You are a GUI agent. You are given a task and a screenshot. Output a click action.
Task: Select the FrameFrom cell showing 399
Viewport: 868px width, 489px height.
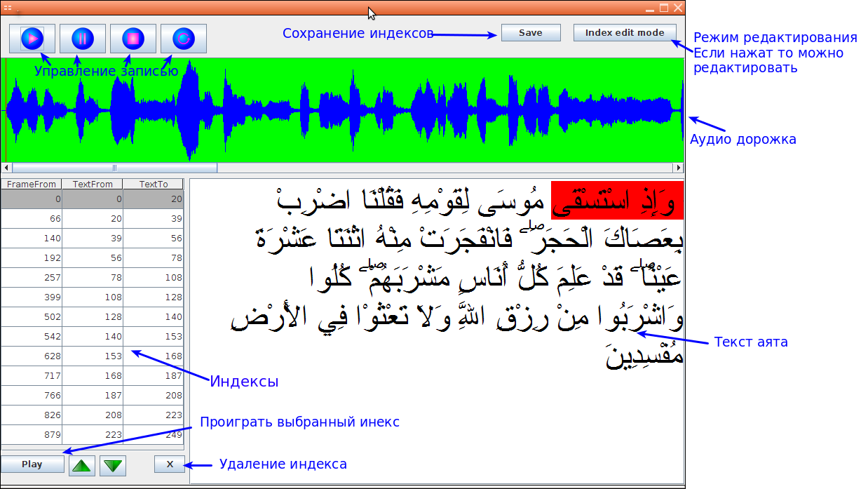pos(32,297)
